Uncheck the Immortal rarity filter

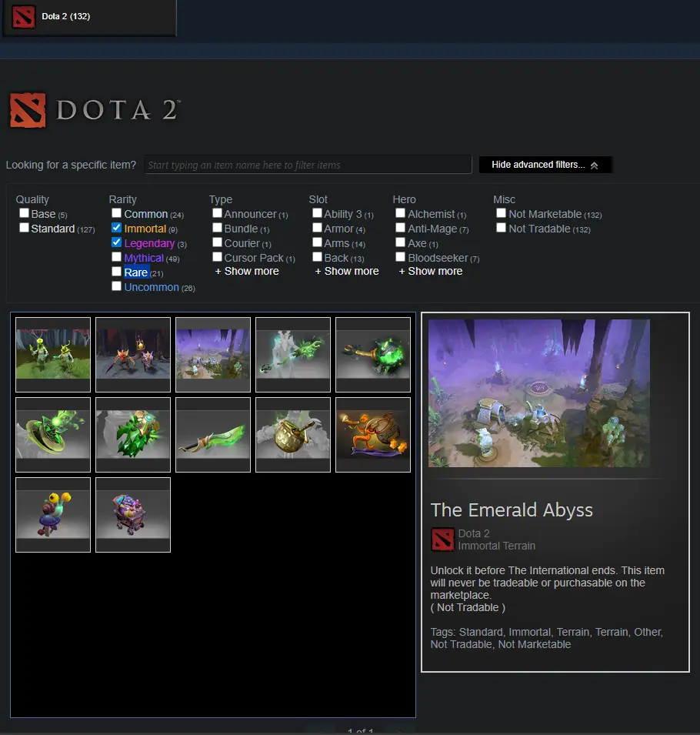[117, 228]
